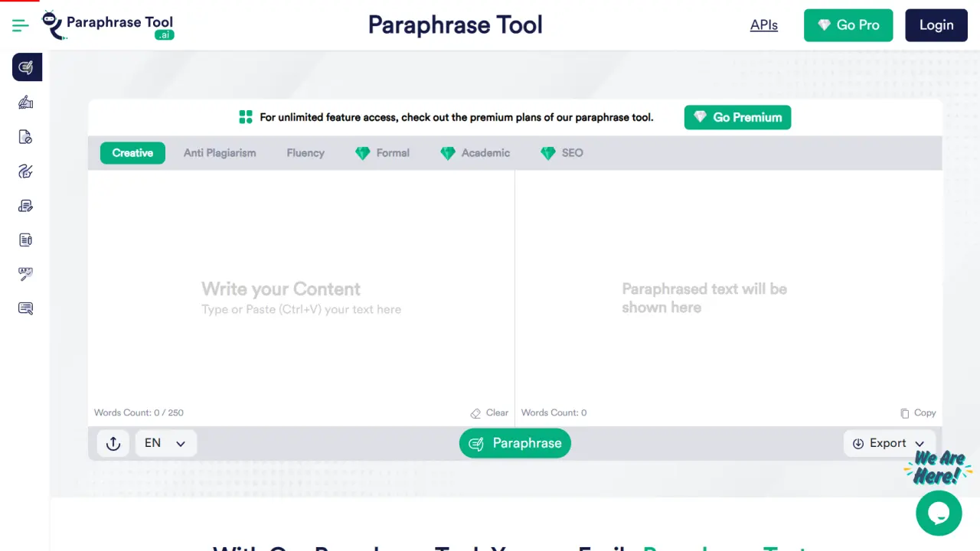Image resolution: width=980 pixels, height=551 pixels.
Task: Click the Go Pro button
Action: coord(848,25)
